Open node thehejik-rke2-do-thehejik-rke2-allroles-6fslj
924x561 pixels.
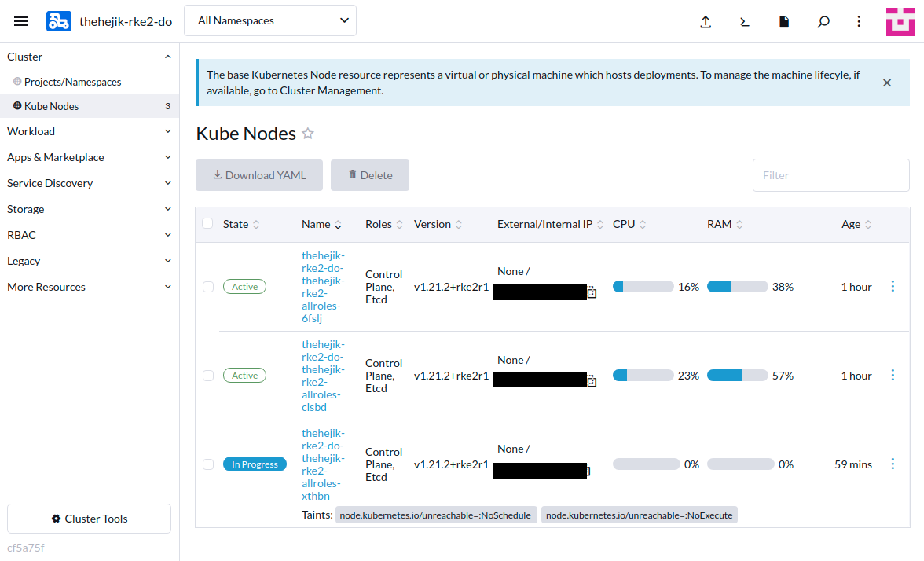(x=323, y=286)
